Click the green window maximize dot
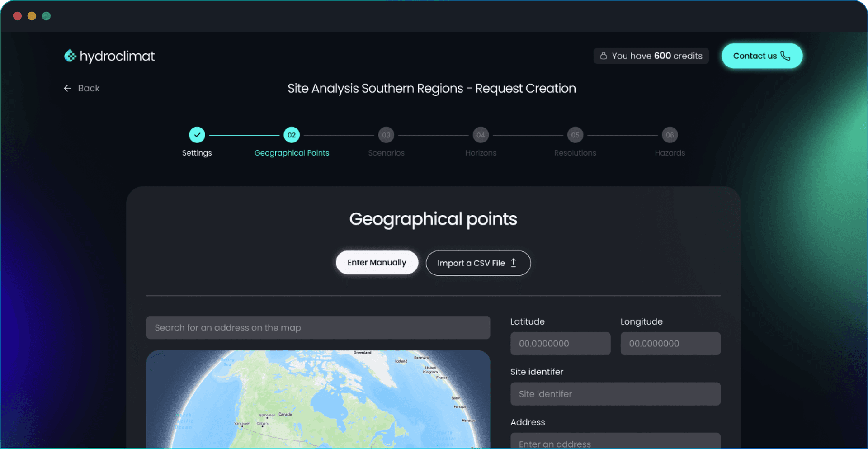Image resolution: width=868 pixels, height=449 pixels. [x=46, y=16]
